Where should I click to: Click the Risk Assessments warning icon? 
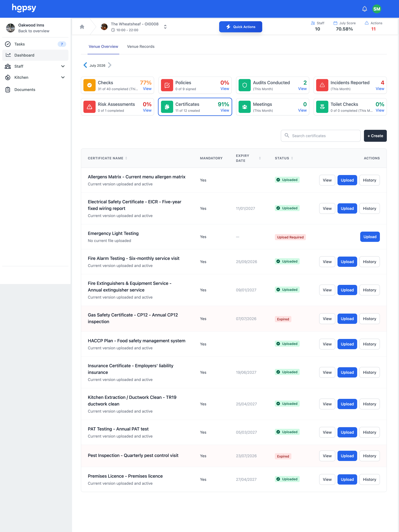[89, 107]
